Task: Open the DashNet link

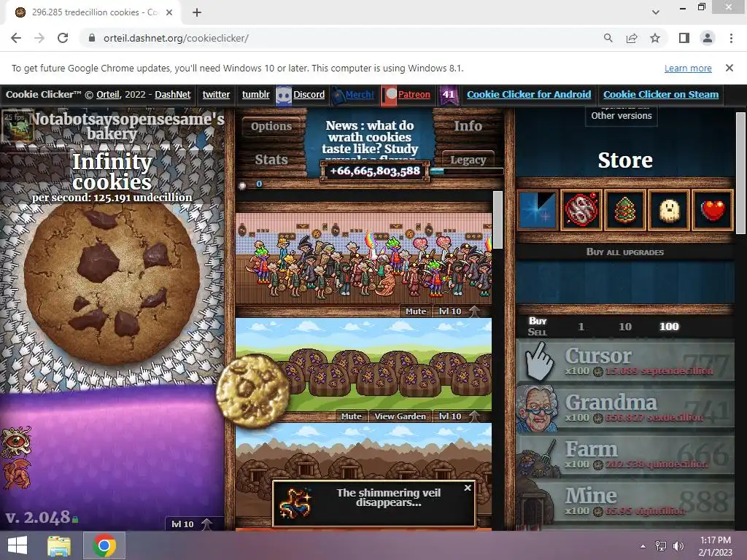Action: [172, 94]
